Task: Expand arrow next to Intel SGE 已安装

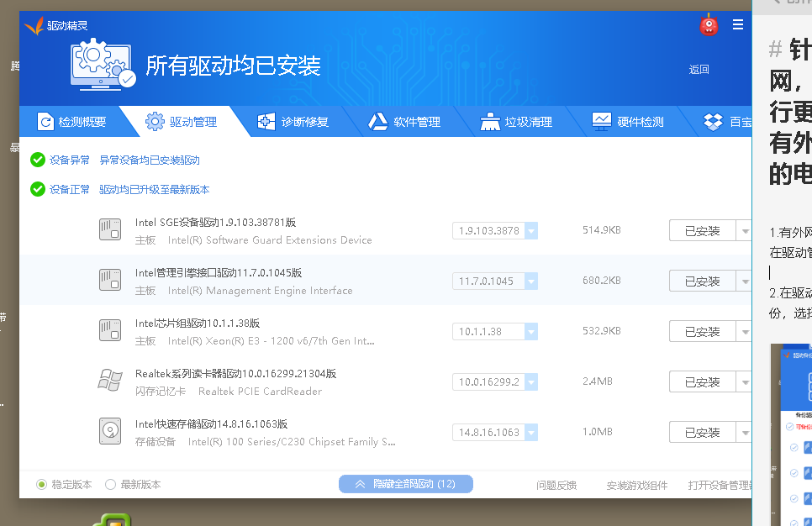Action: 745,231
